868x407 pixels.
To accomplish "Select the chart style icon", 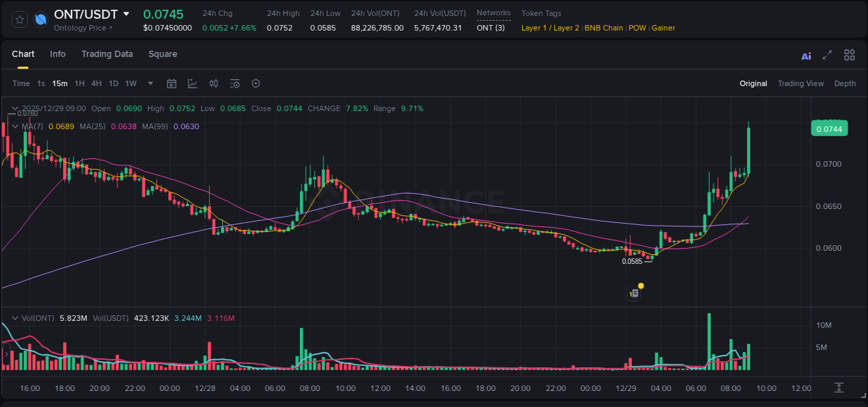I will (192, 83).
